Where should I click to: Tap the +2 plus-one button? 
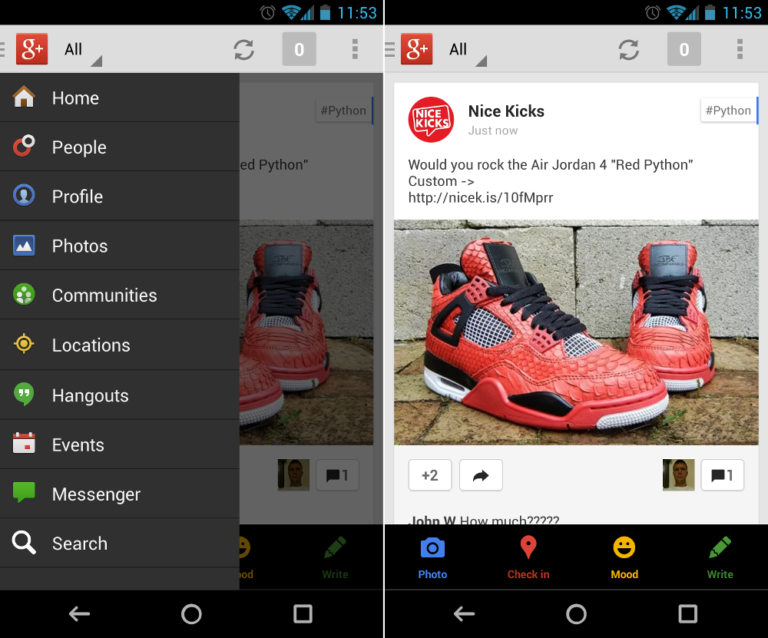tap(430, 475)
